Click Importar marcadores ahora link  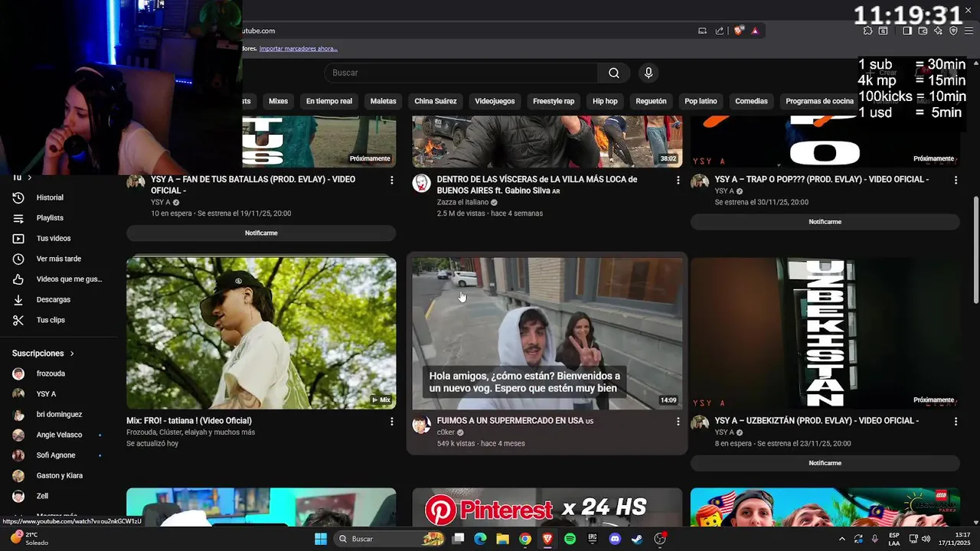click(299, 48)
